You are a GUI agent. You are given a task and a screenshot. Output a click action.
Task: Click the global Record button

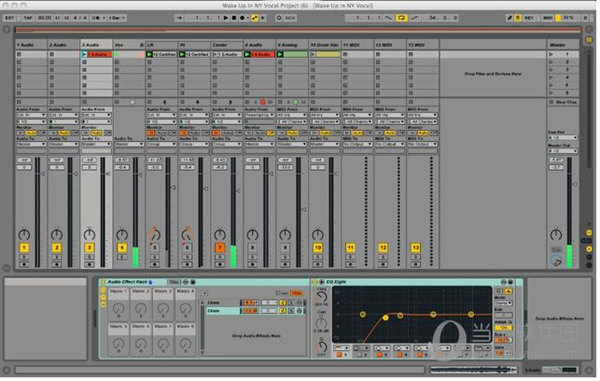[x=242, y=18]
